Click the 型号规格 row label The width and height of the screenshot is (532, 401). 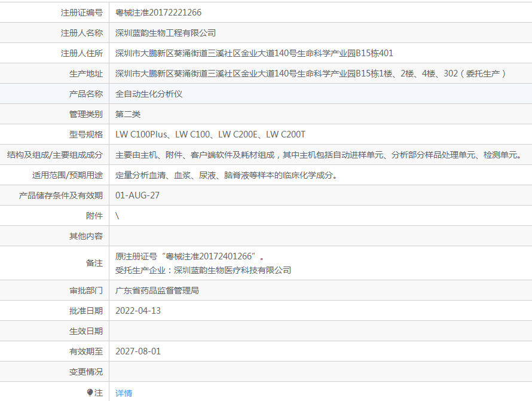86,134
